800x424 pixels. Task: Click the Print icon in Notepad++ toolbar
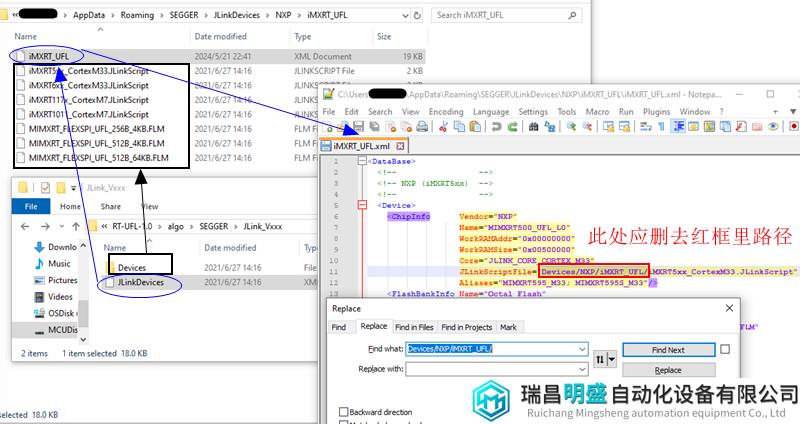pos(422,126)
